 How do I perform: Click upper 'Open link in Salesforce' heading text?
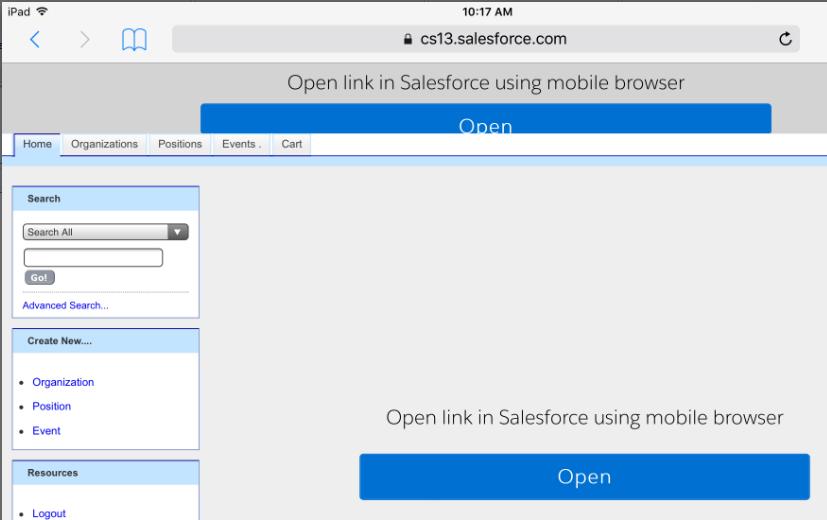tap(486, 83)
